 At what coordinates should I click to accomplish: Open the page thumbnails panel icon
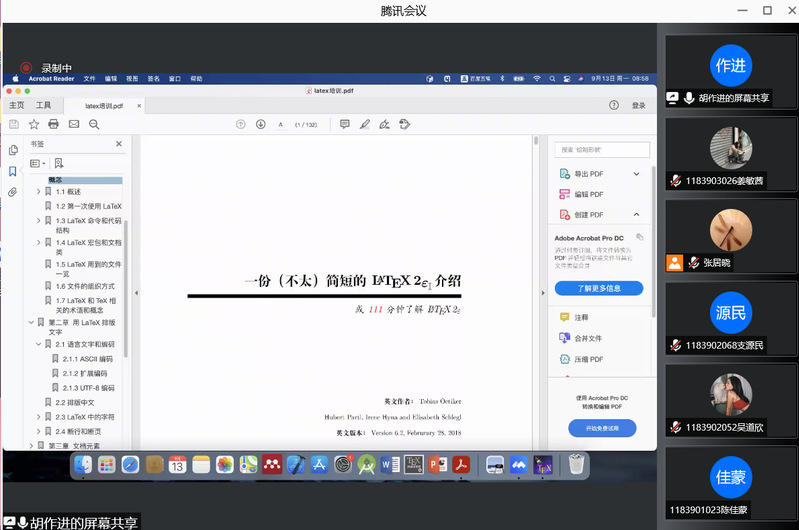pyautogui.click(x=13, y=150)
